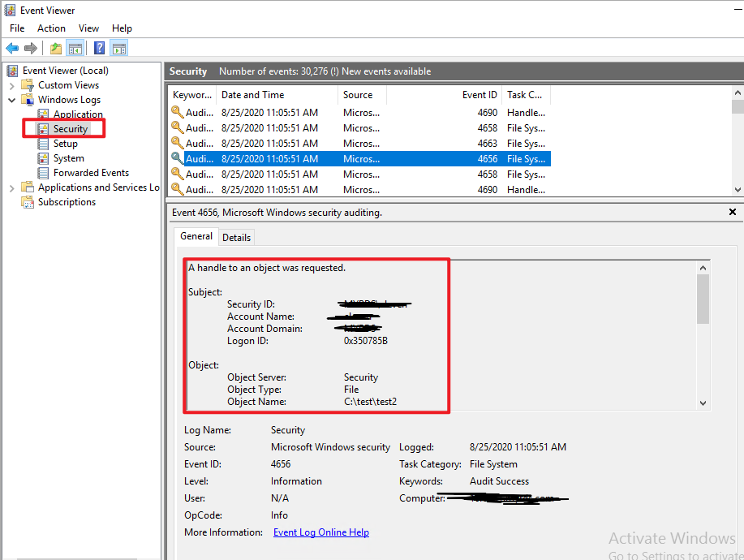Collapse the Windows Logs node
This screenshot has width=744, height=560.
click(12, 100)
